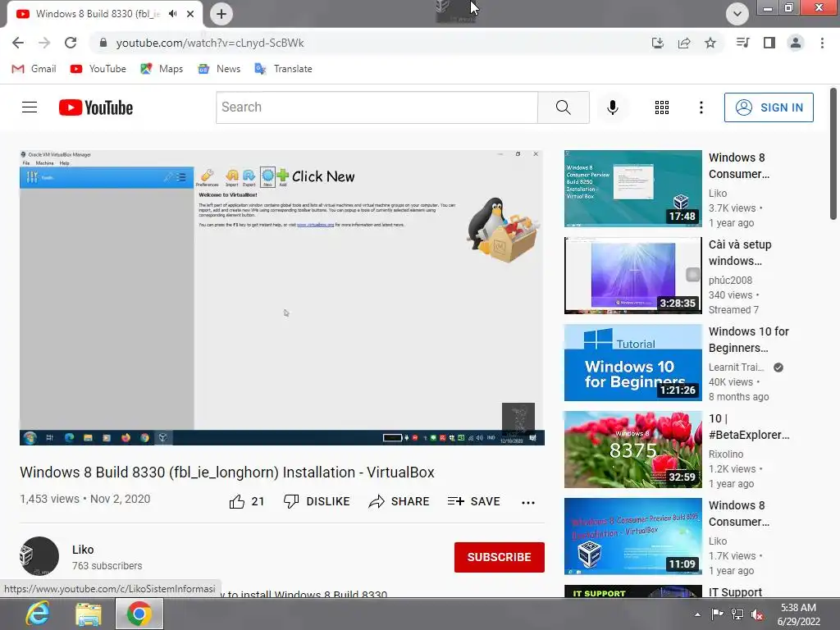This screenshot has width=840, height=630.
Task: Click the "Cài và setup windows..." title
Action: tap(740, 253)
